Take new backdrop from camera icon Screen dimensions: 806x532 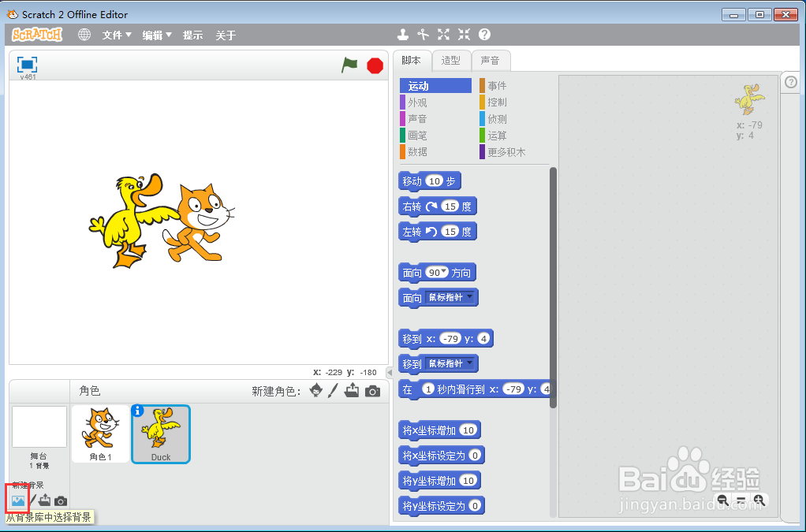click(x=61, y=500)
